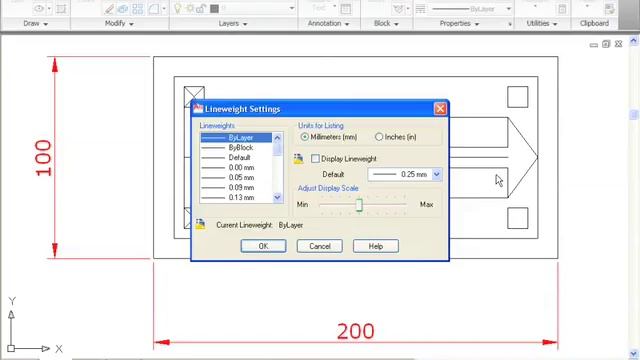This screenshot has height=360, width=640.
Task: Click the lineweight lines icon in Properties
Action: click(x=420, y=9)
